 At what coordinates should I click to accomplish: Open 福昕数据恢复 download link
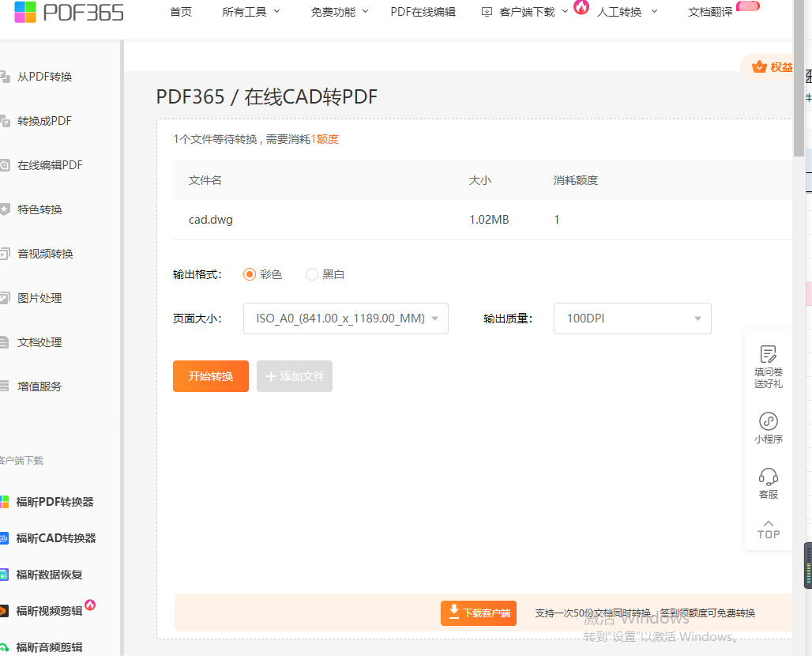pyautogui.click(x=49, y=575)
